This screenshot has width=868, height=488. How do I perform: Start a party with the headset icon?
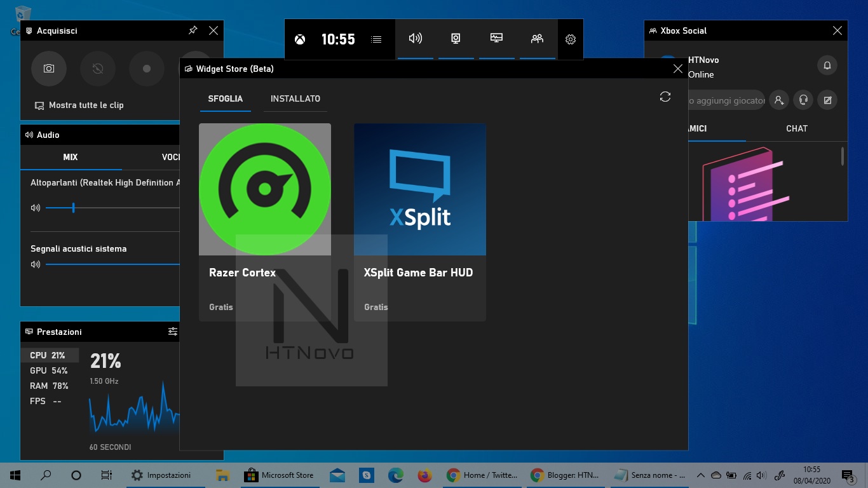click(x=803, y=100)
